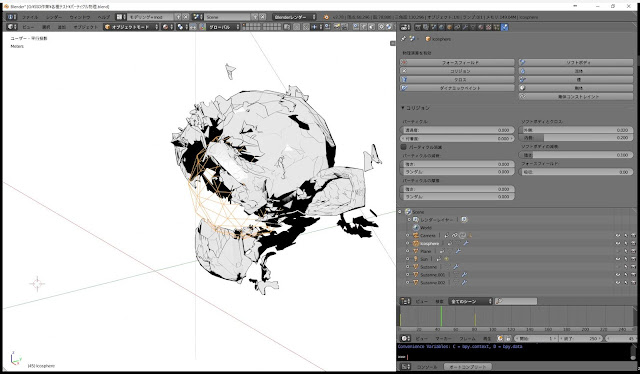Open the Modifiers wrench tab in properties
Screen dimensions: 640x374
[465, 27]
